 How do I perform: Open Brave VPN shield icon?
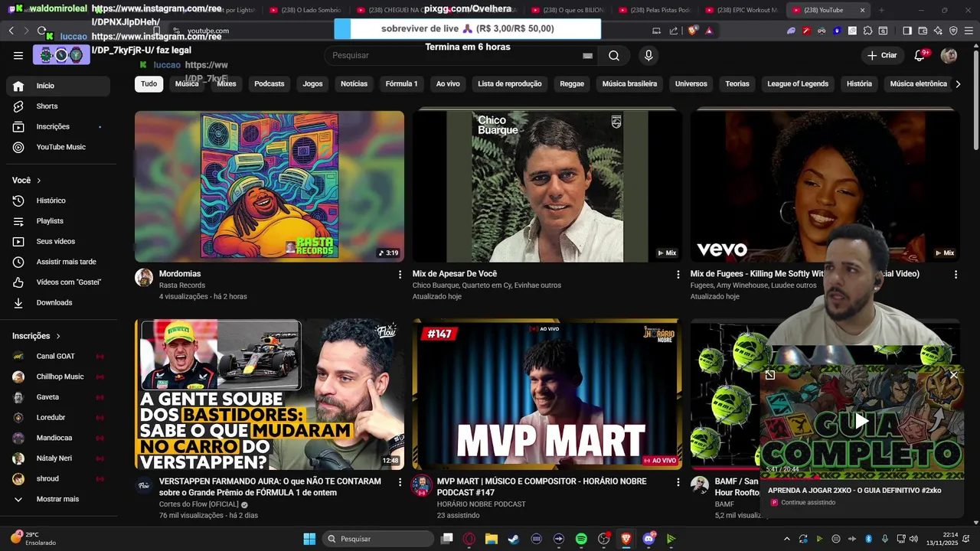[x=953, y=31]
